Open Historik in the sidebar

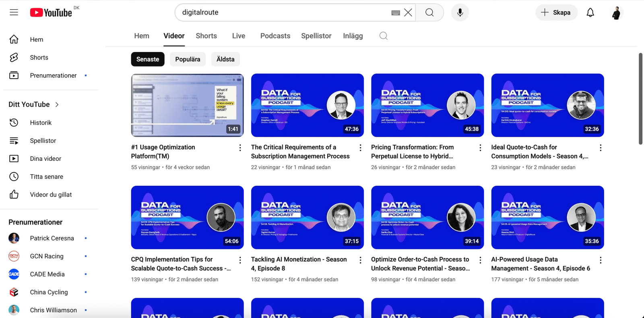pos(51,123)
